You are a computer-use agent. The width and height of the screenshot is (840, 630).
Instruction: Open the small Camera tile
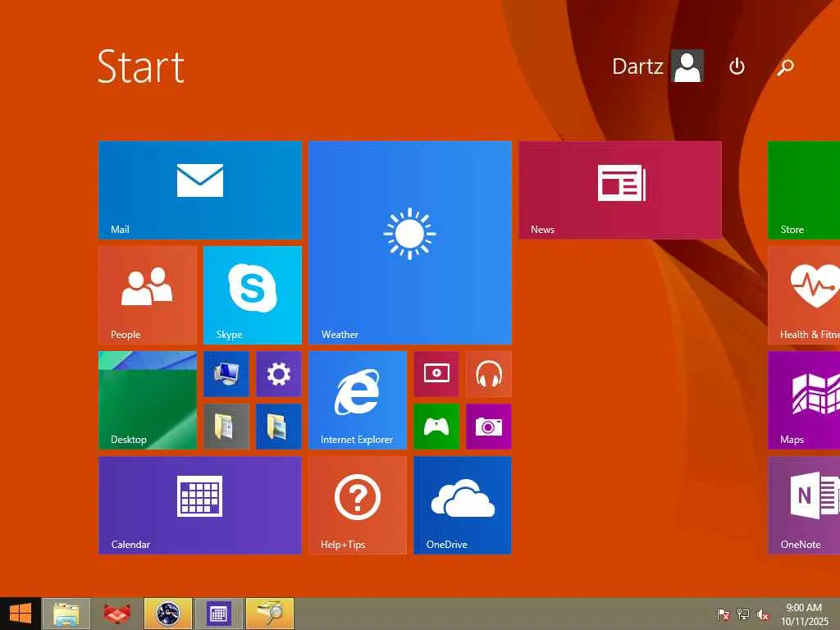(489, 426)
